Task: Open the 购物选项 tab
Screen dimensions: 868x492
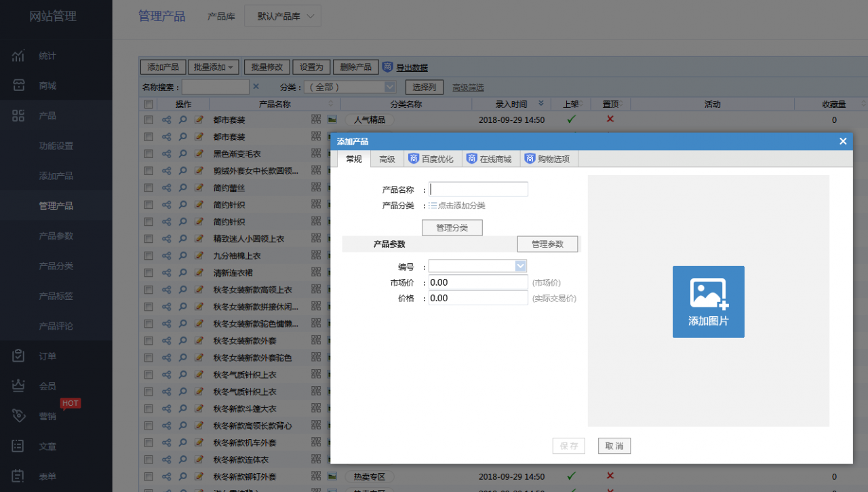Action: tap(549, 159)
